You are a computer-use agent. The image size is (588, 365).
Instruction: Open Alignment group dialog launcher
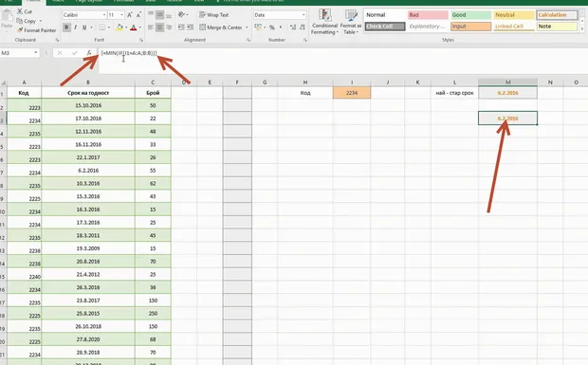coord(248,40)
